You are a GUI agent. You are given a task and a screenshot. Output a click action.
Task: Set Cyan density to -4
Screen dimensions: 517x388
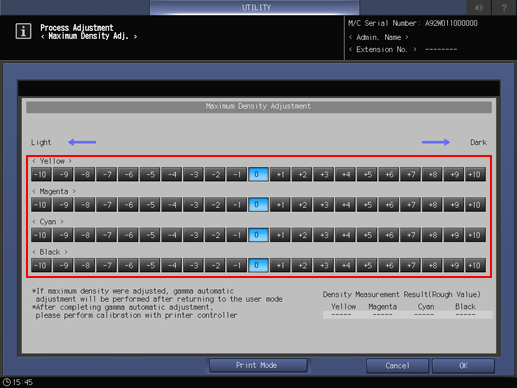pyautogui.click(x=172, y=235)
